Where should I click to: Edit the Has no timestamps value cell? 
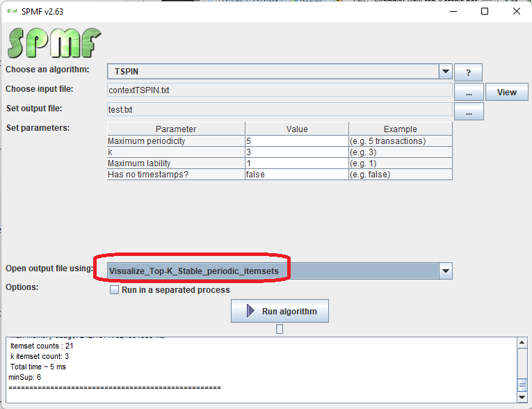[296, 175]
